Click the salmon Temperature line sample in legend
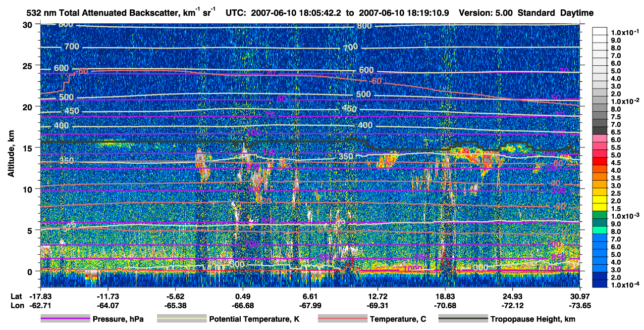 coord(342,319)
